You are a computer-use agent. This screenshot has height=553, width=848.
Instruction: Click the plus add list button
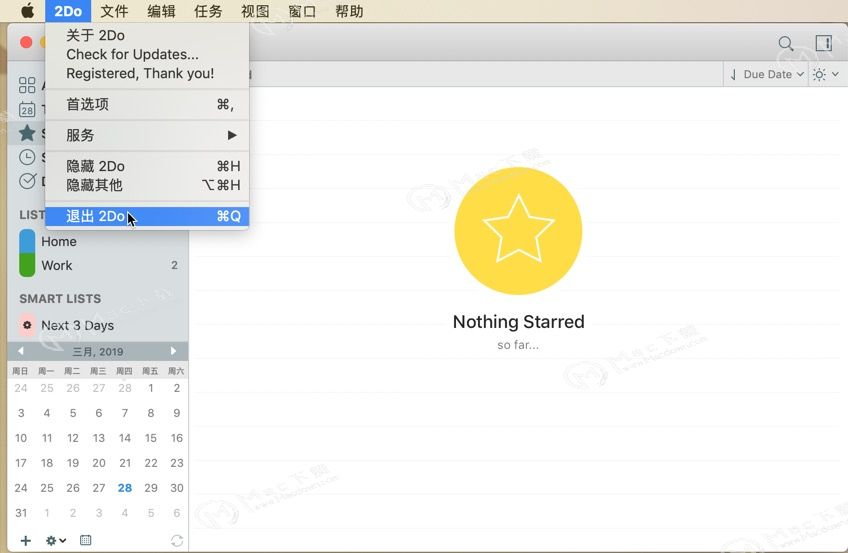click(25, 541)
